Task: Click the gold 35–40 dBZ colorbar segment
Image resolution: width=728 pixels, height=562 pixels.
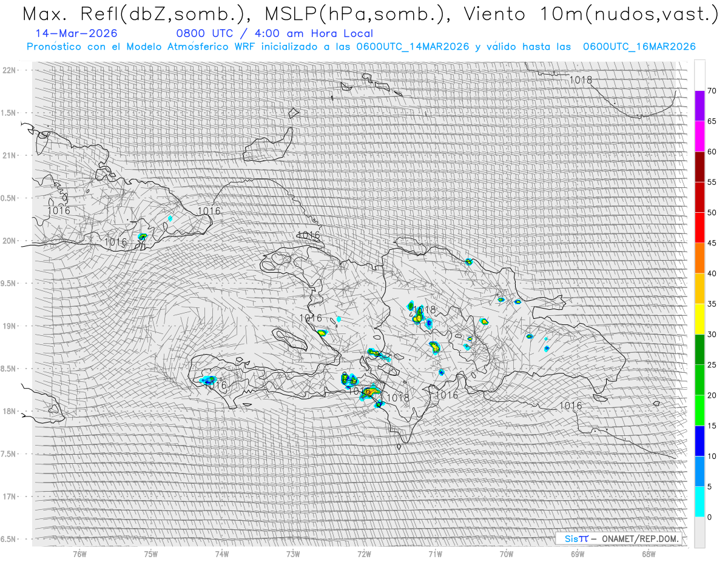Action: tap(699, 289)
